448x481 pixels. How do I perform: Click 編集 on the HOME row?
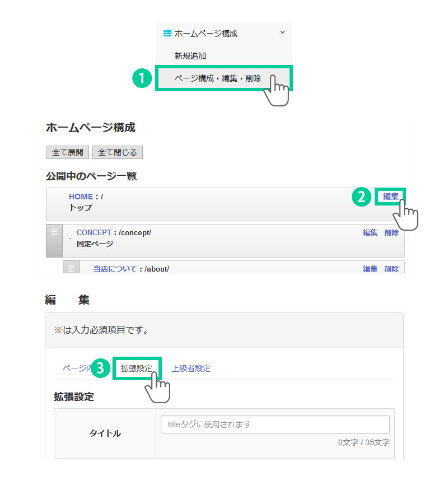pos(390,197)
